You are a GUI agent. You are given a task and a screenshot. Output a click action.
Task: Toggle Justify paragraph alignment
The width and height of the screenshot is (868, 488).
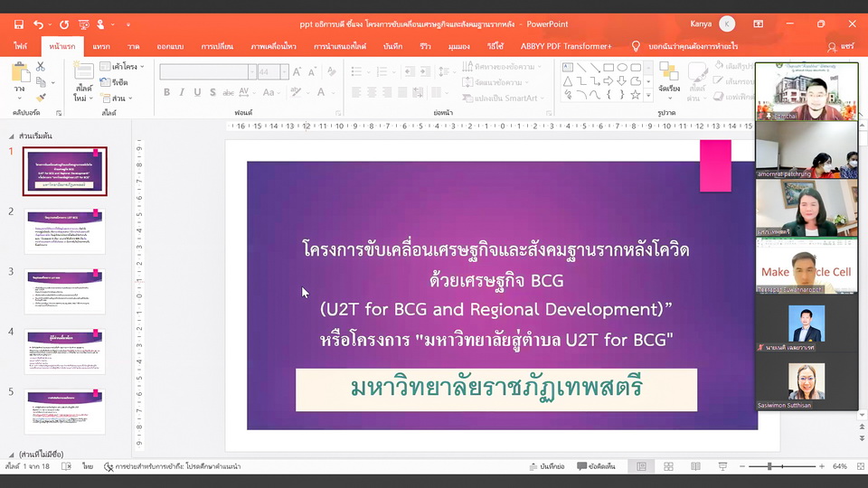coord(402,92)
